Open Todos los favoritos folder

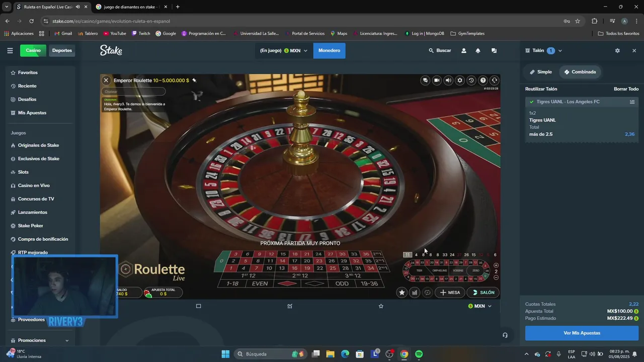[619, 34]
